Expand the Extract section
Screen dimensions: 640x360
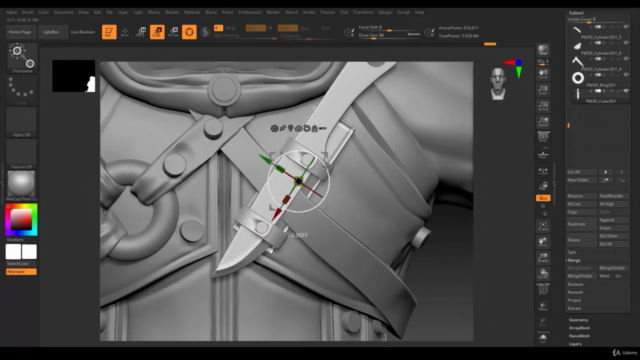(574, 309)
